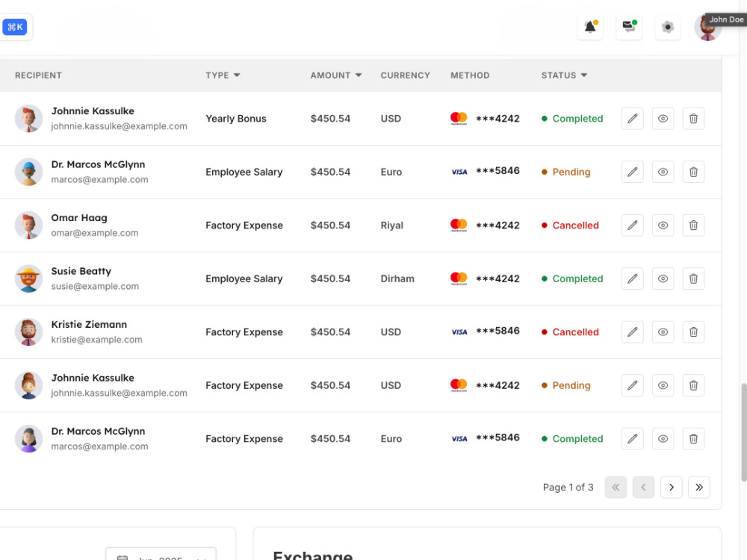747x560 pixels.
Task: Click the Page 1 of 3 label
Action: tap(568, 487)
